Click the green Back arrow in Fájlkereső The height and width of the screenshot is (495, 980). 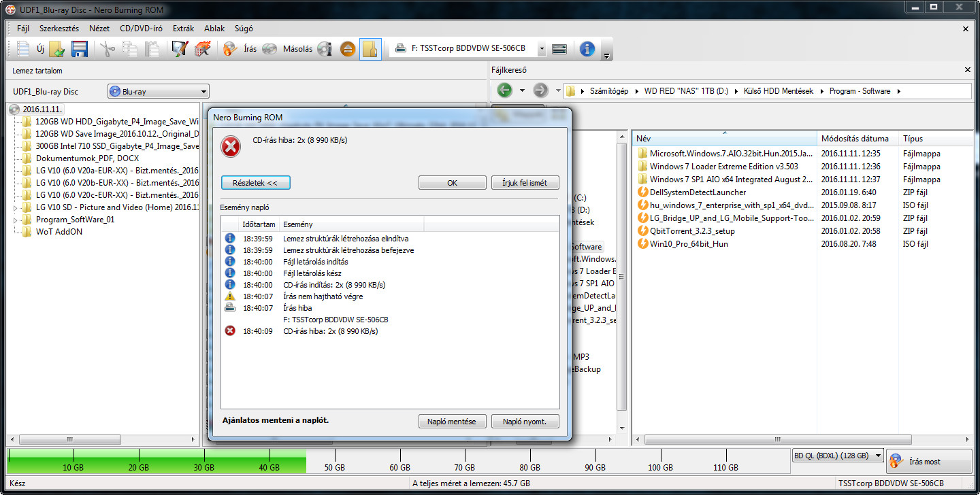click(504, 90)
